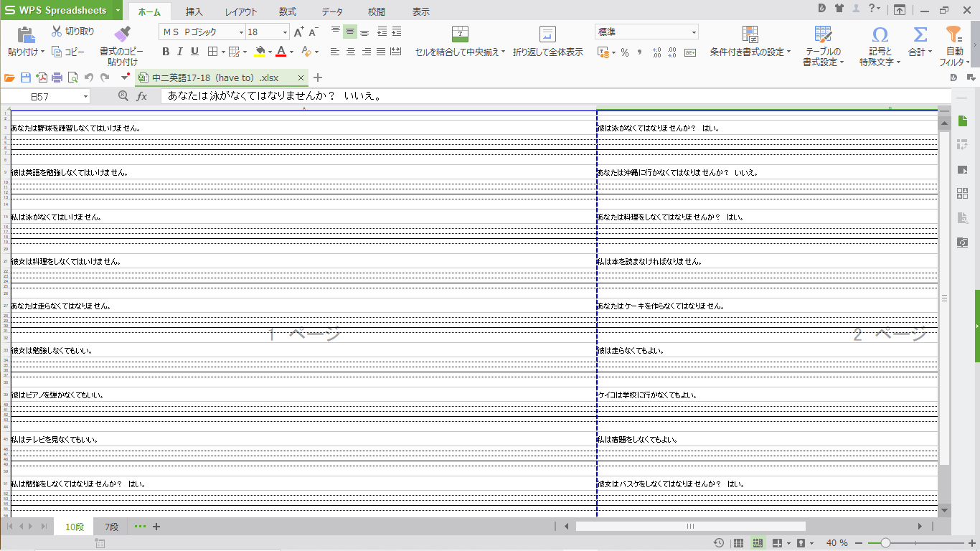Print using the quick toolbar printer icon
980x551 pixels.
(x=57, y=77)
